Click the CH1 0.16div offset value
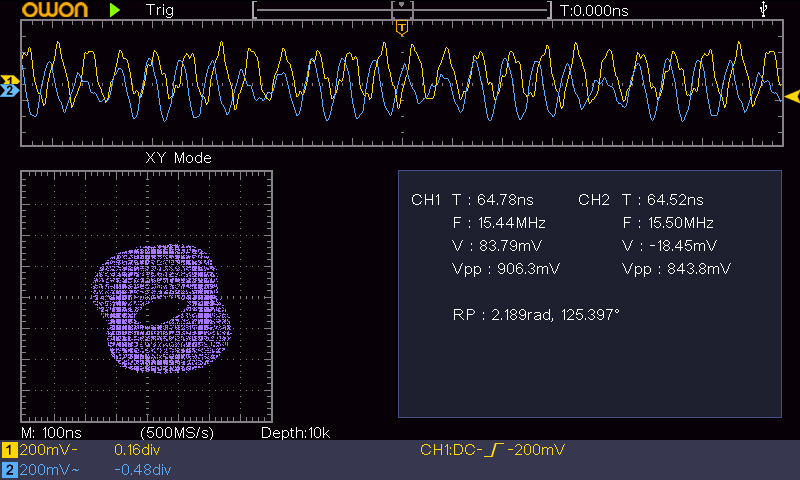 pyautogui.click(x=138, y=451)
